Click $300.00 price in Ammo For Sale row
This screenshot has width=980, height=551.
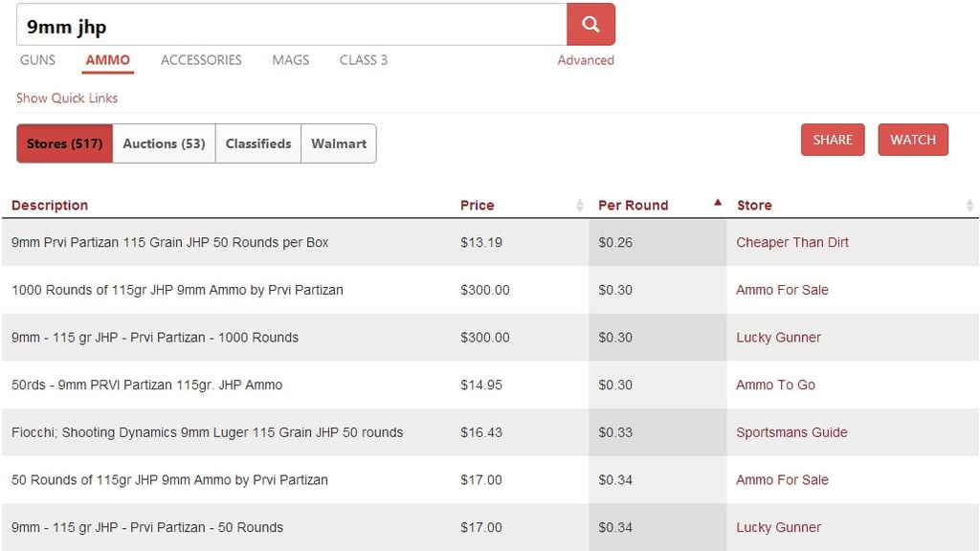[x=485, y=290]
